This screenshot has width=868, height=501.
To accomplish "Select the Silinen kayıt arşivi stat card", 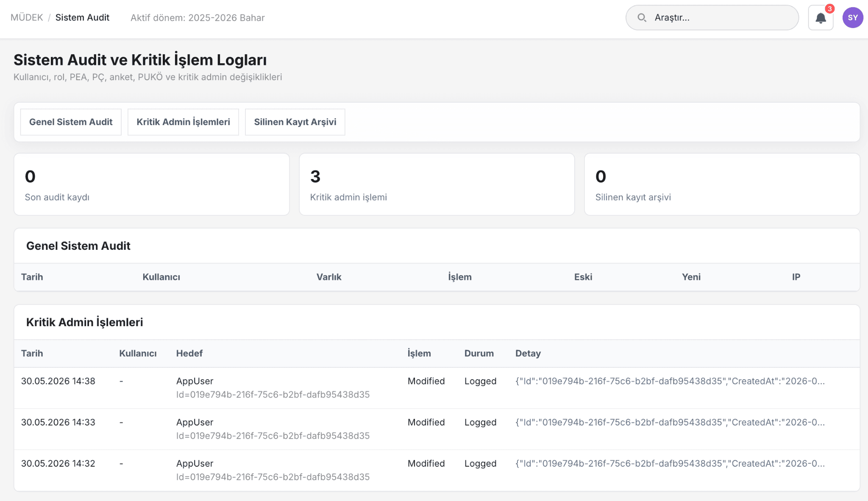I will point(722,185).
